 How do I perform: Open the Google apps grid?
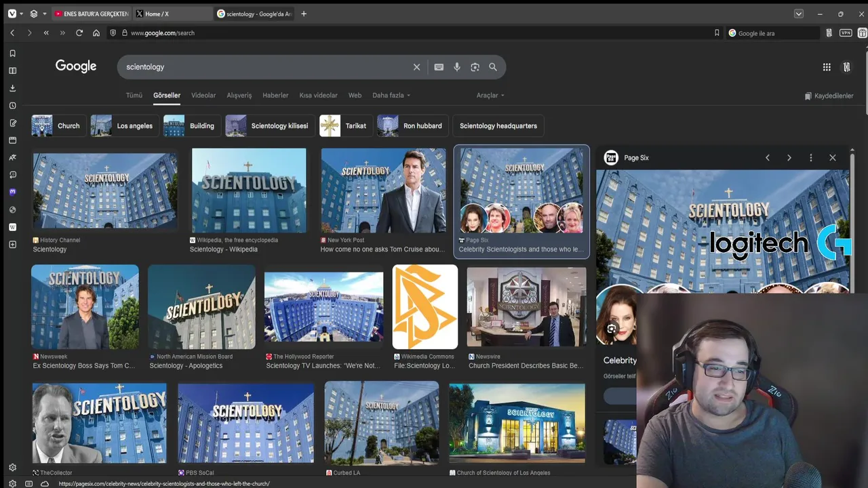coord(827,66)
